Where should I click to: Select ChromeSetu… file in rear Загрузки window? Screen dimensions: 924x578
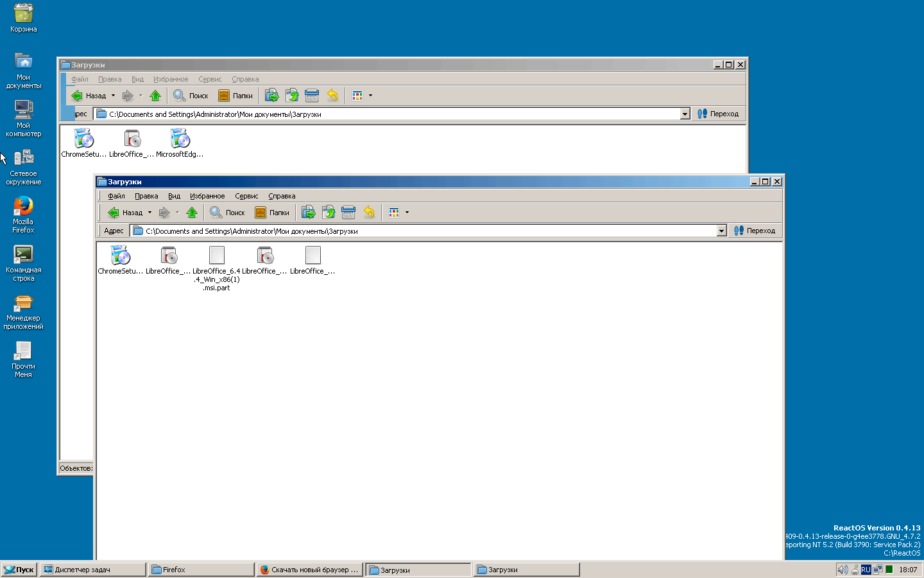pyautogui.click(x=83, y=143)
